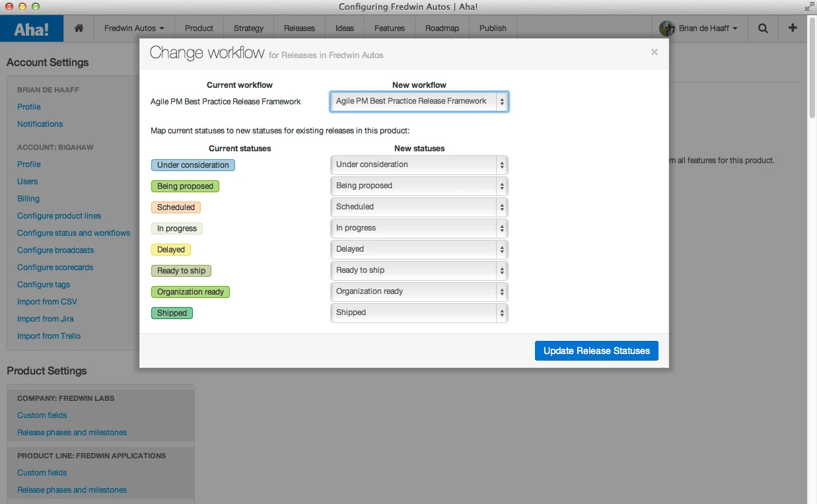Open the Billing link
The height and width of the screenshot is (504, 817).
(x=28, y=198)
